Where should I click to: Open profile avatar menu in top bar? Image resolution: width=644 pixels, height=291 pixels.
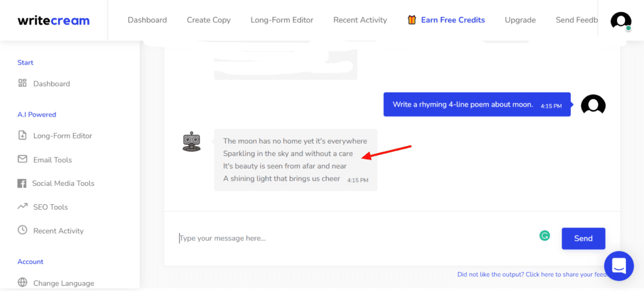click(621, 21)
